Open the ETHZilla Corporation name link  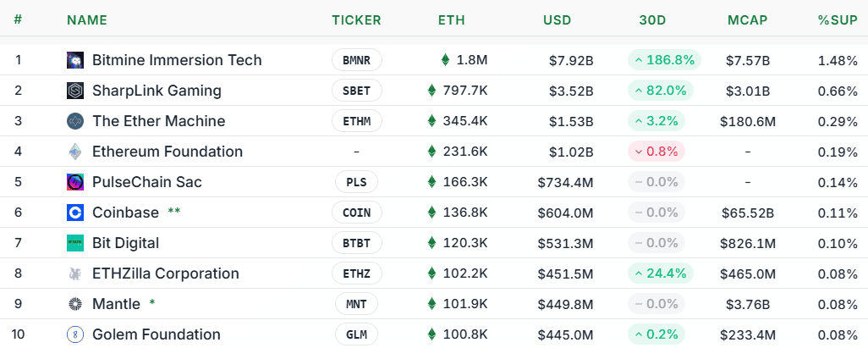tap(166, 273)
